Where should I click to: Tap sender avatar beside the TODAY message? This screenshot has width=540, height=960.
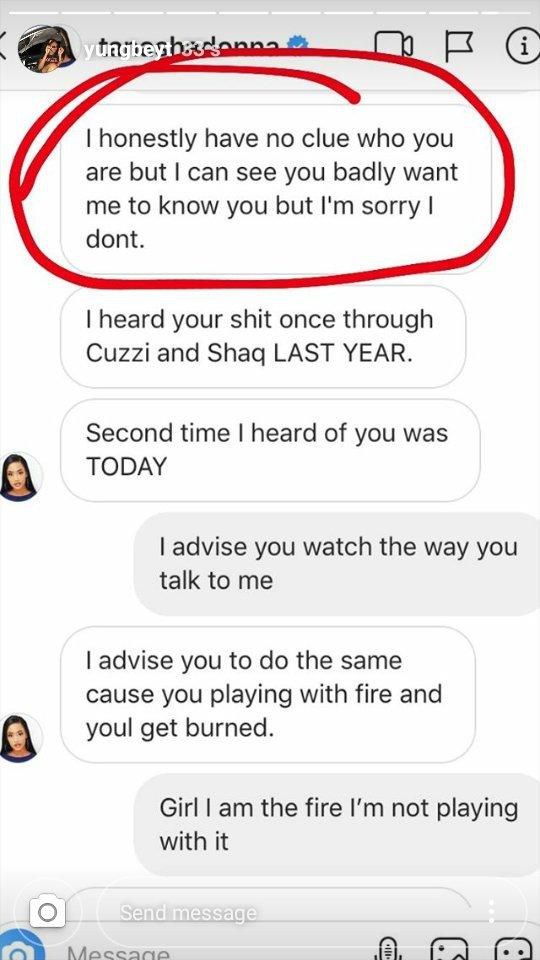pyautogui.click(x=21, y=476)
